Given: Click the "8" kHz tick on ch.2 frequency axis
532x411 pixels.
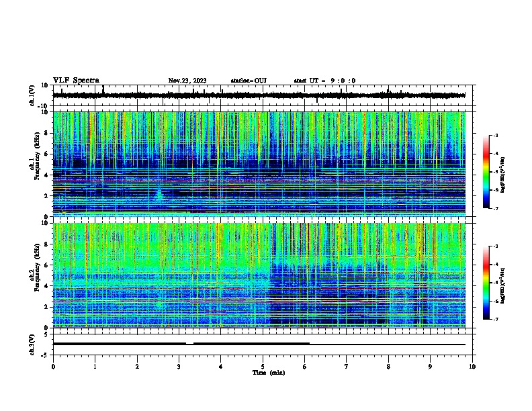Looking at the screenshot, I should coord(48,244).
